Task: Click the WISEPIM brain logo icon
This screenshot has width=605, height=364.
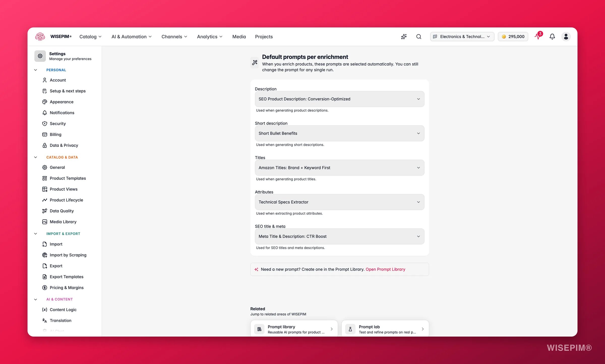Action: 40,37
